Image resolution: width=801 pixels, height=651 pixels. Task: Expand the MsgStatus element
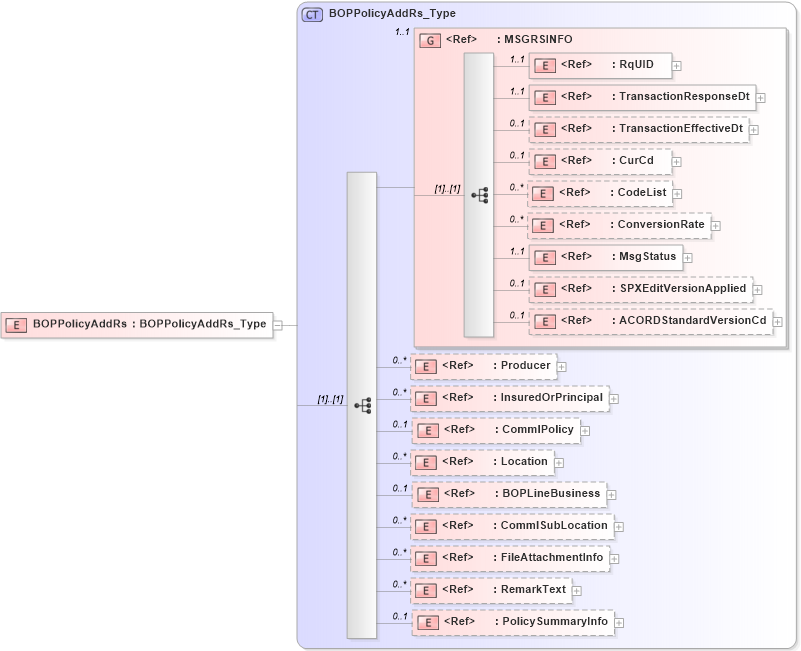click(x=690, y=257)
